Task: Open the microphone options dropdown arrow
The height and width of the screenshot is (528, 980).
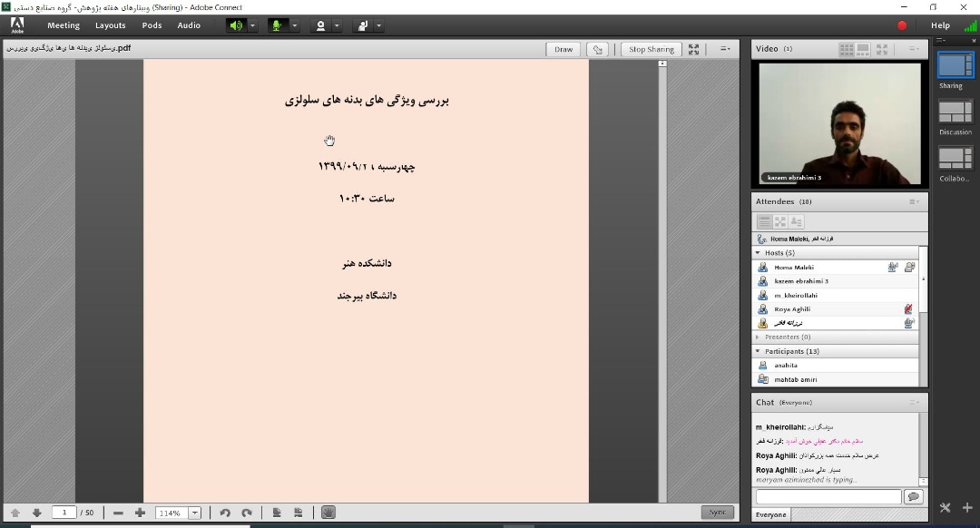Action: pyautogui.click(x=295, y=25)
